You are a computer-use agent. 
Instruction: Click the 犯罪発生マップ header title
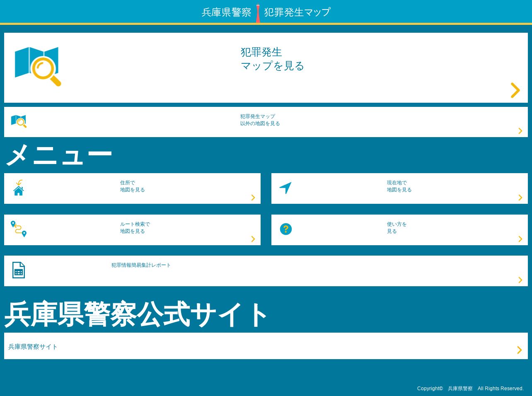(x=297, y=12)
